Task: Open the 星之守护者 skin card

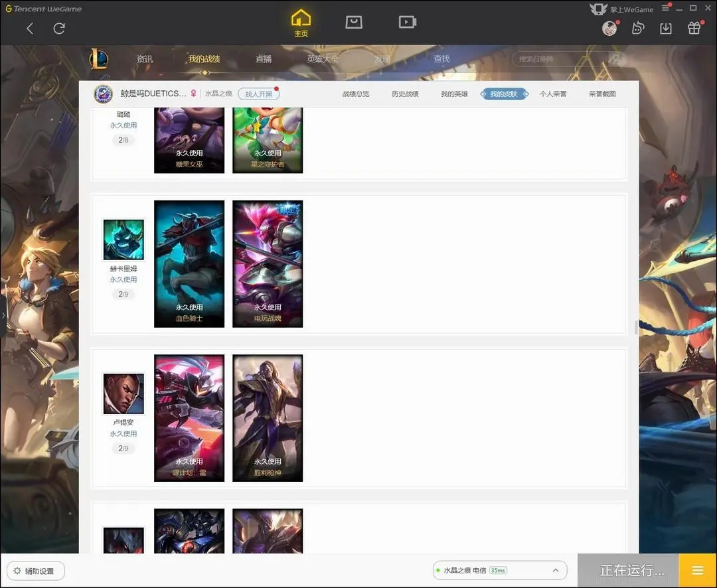Action: pos(268,141)
